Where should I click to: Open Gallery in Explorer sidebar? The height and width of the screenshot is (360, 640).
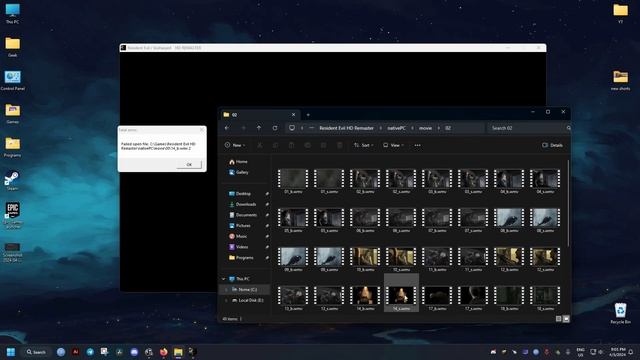238,172
